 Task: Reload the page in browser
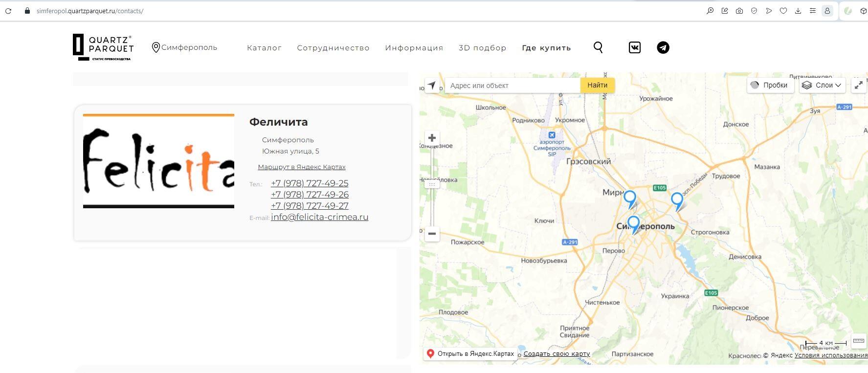click(8, 11)
